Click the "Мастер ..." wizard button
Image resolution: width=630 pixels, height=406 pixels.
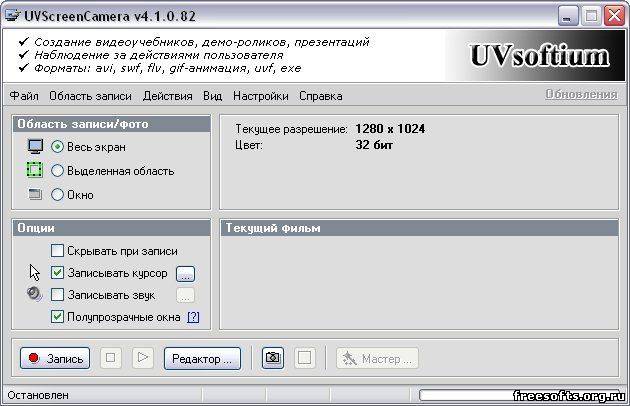377,358
